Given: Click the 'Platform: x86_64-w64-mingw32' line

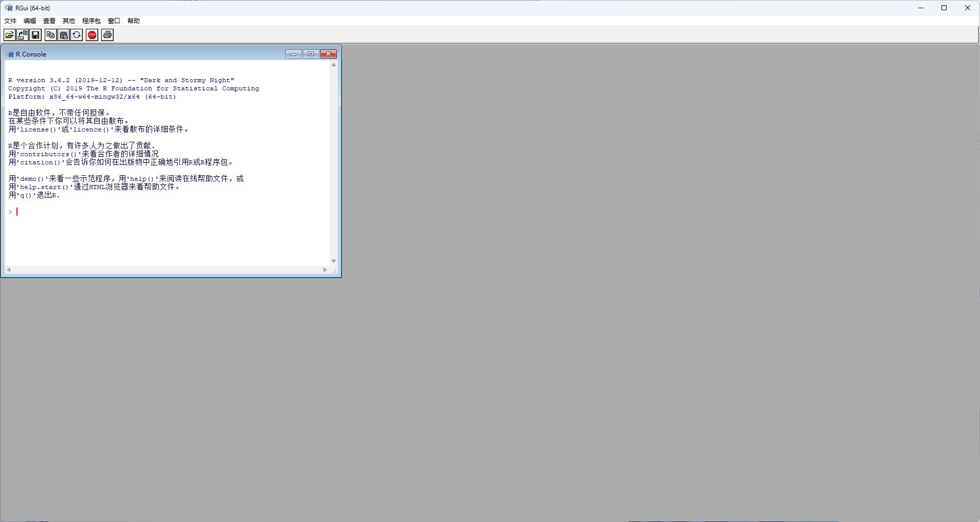Looking at the screenshot, I should point(92,97).
